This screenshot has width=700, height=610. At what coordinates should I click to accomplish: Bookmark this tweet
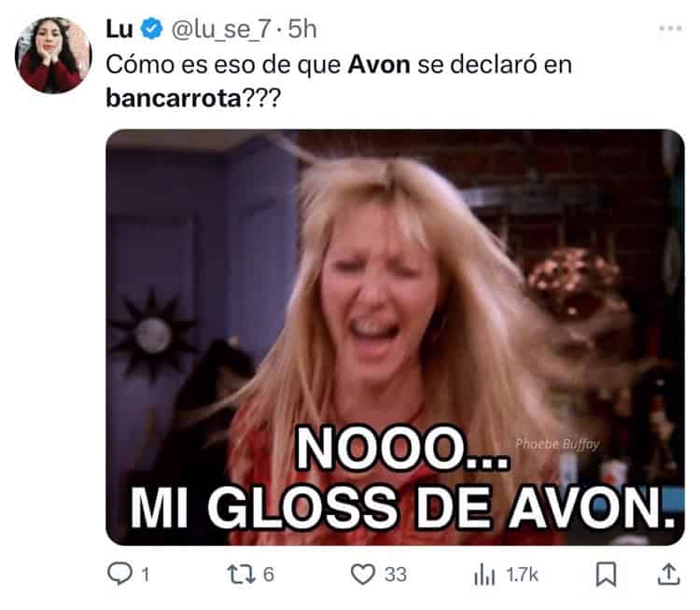[607, 575]
